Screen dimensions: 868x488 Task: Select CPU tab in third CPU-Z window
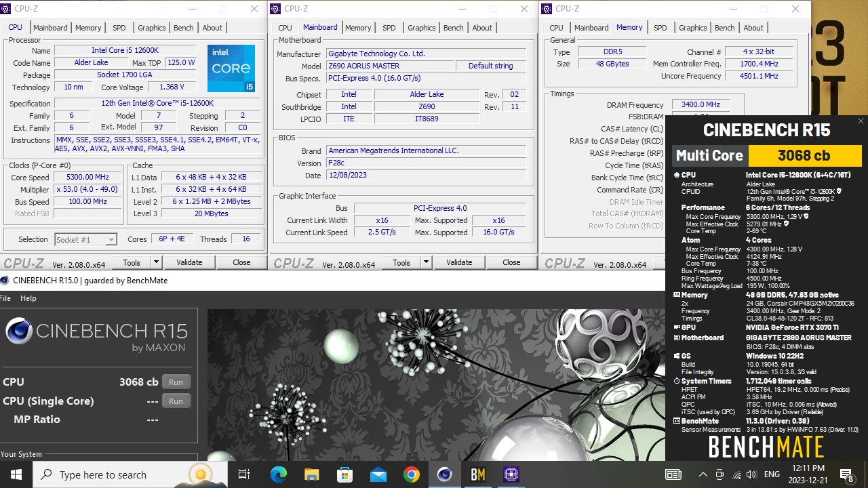click(556, 28)
